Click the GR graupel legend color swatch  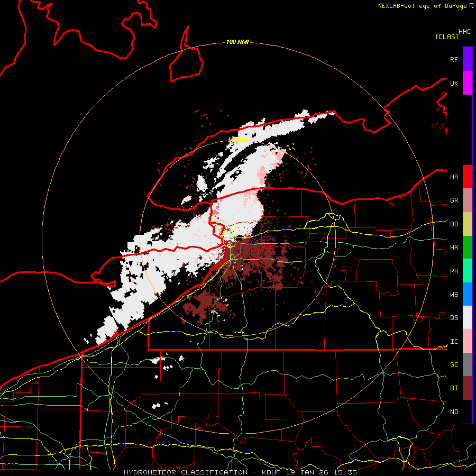coord(467,200)
